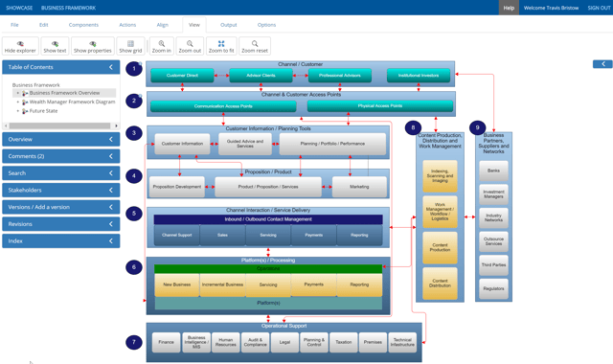Expand the collapsed right side panel arrow

[x=602, y=64]
